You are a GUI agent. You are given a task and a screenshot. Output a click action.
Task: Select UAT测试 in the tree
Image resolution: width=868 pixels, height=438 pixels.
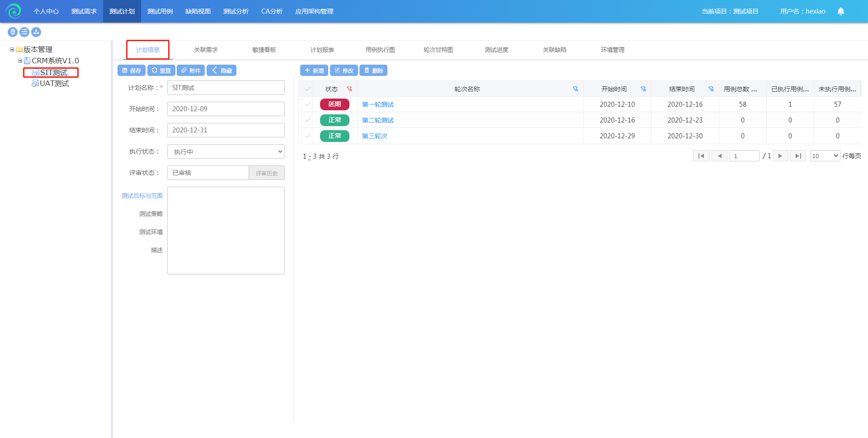pyautogui.click(x=54, y=84)
